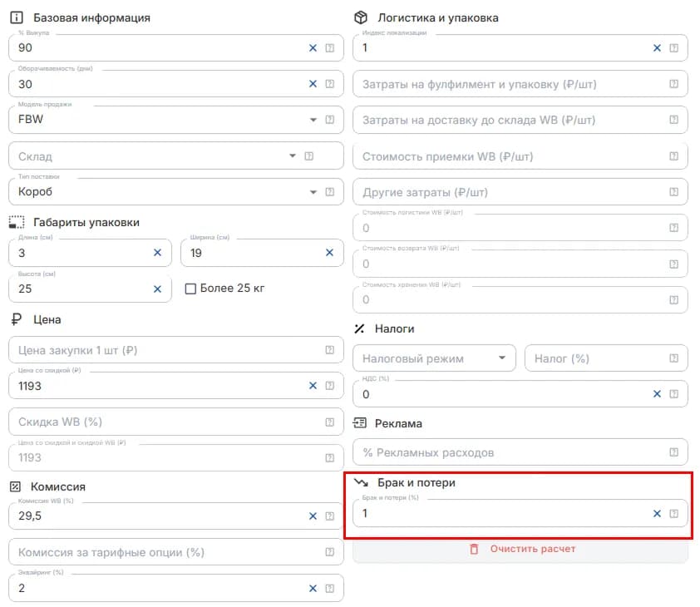Clear the Комиссия WB value
700x607 pixels.
pos(313,516)
